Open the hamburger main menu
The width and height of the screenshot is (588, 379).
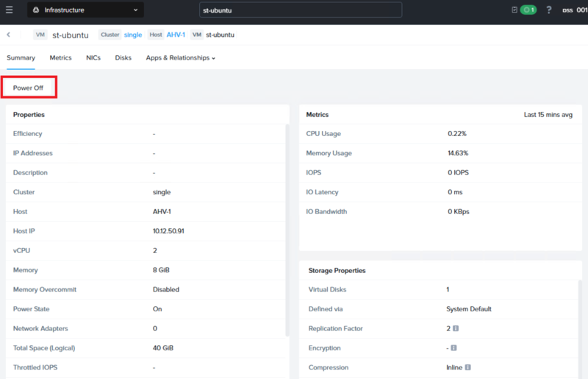point(9,10)
